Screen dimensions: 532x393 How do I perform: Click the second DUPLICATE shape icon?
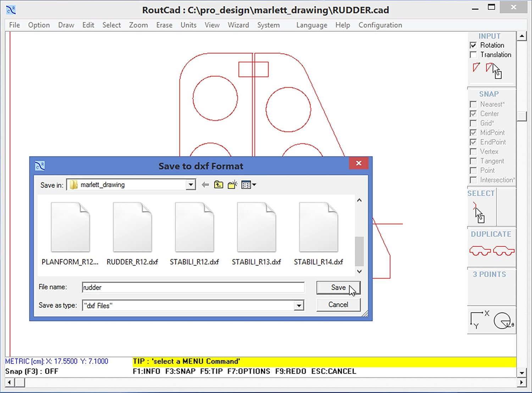503,251
